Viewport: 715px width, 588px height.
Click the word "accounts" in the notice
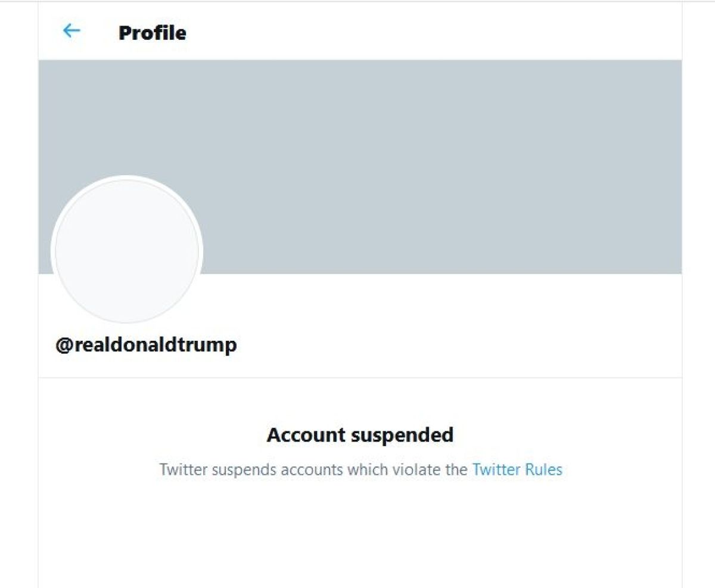click(312, 469)
